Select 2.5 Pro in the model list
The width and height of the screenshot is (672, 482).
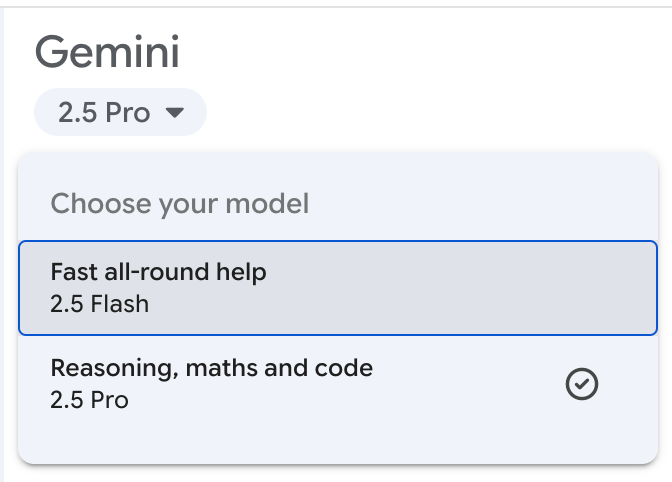click(x=300, y=384)
